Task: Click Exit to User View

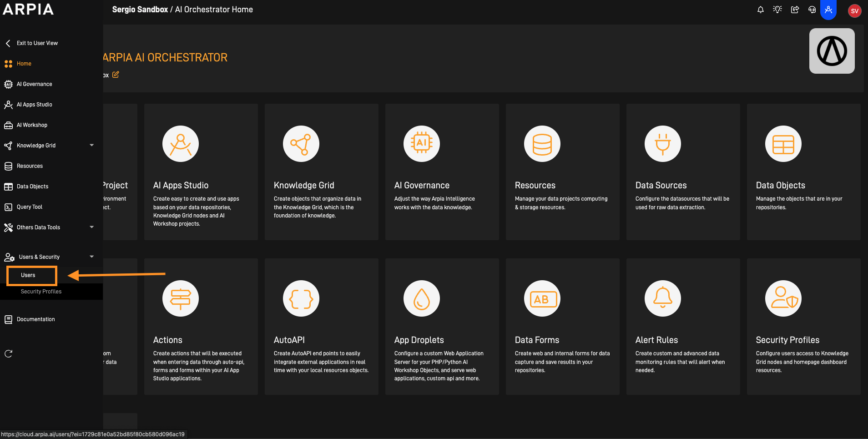Action: click(37, 43)
